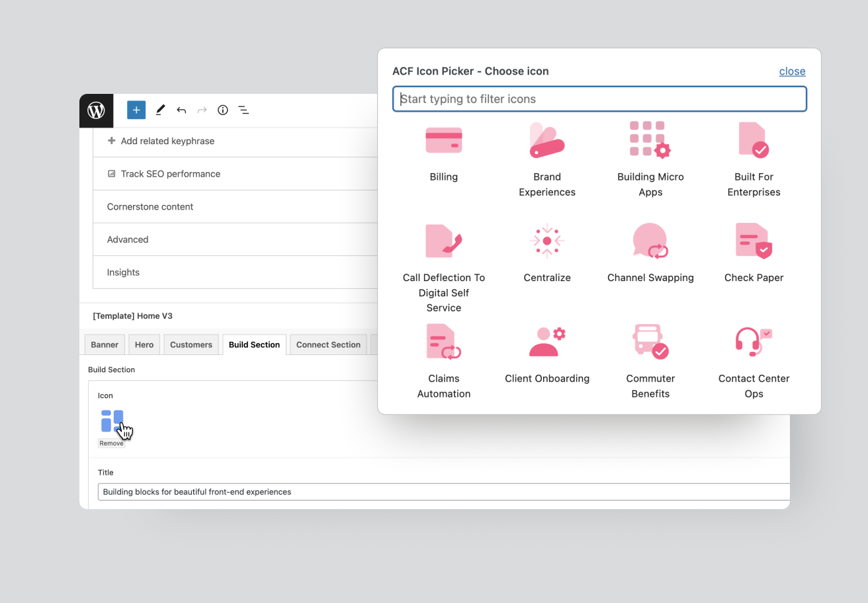The height and width of the screenshot is (603, 868).
Task: Choose the Billing icon
Action: pos(443,140)
